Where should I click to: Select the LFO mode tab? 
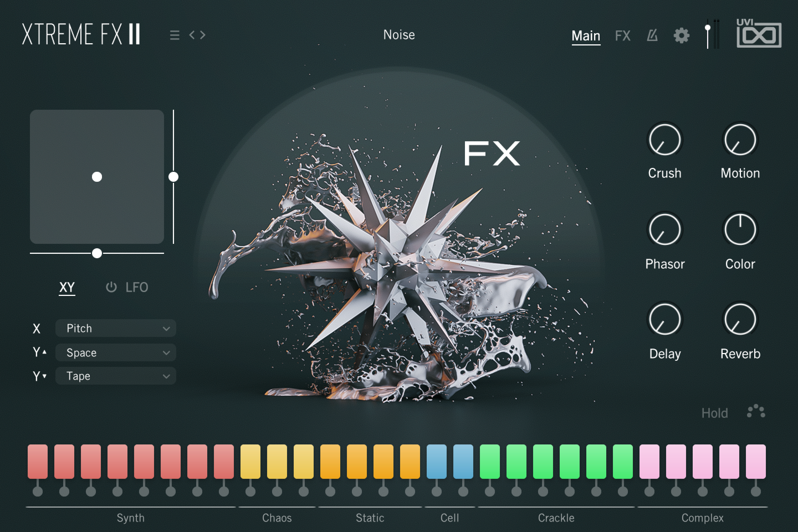[x=136, y=287]
